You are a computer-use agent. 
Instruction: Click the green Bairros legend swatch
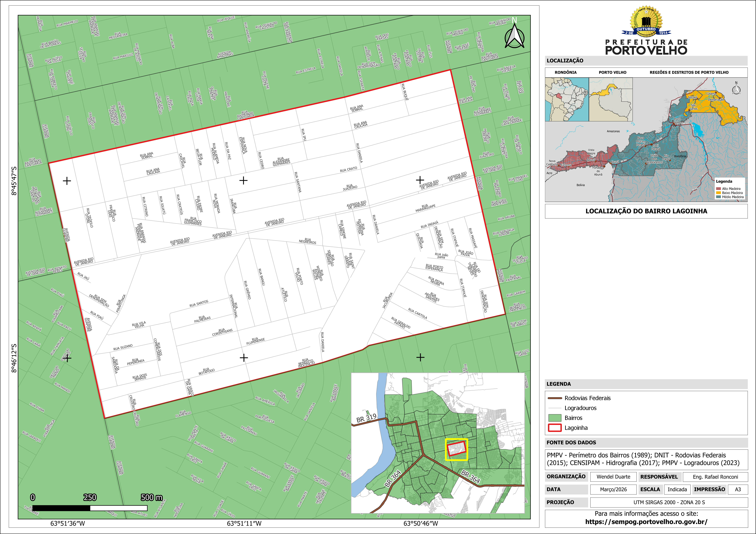[x=555, y=418]
